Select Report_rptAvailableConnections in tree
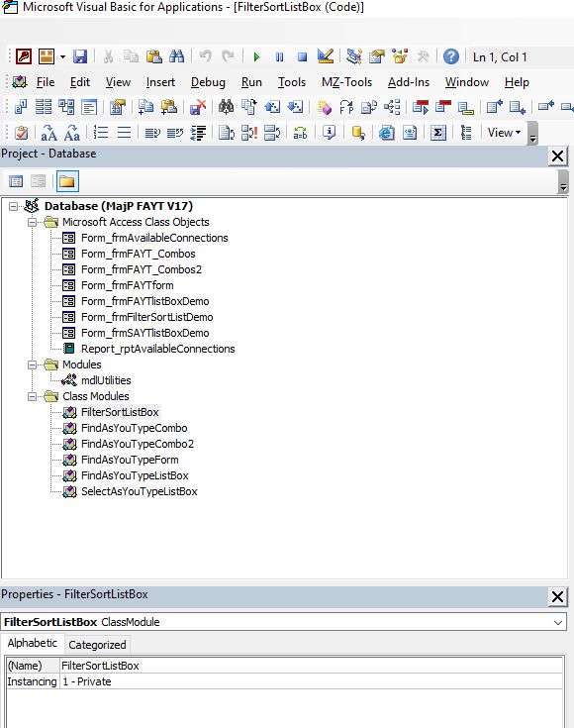Screen dimensions: 574x728 tap(157, 349)
